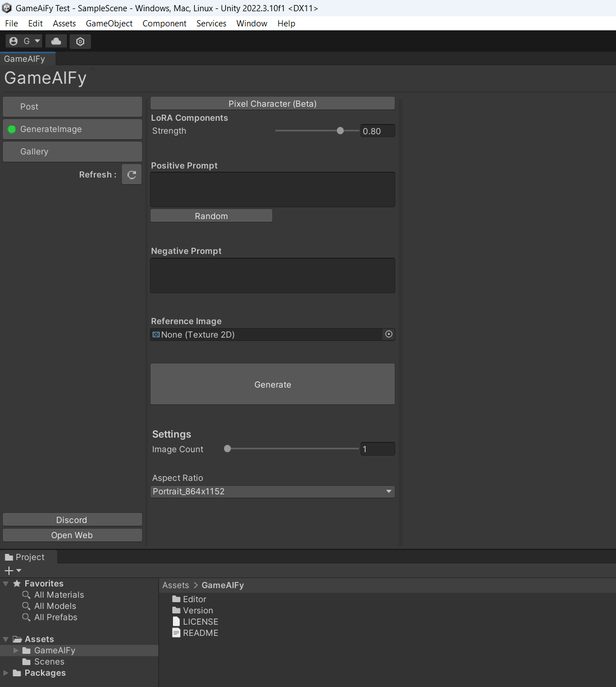
Task: Click the Unity logo in title bar
Action: coord(7,8)
